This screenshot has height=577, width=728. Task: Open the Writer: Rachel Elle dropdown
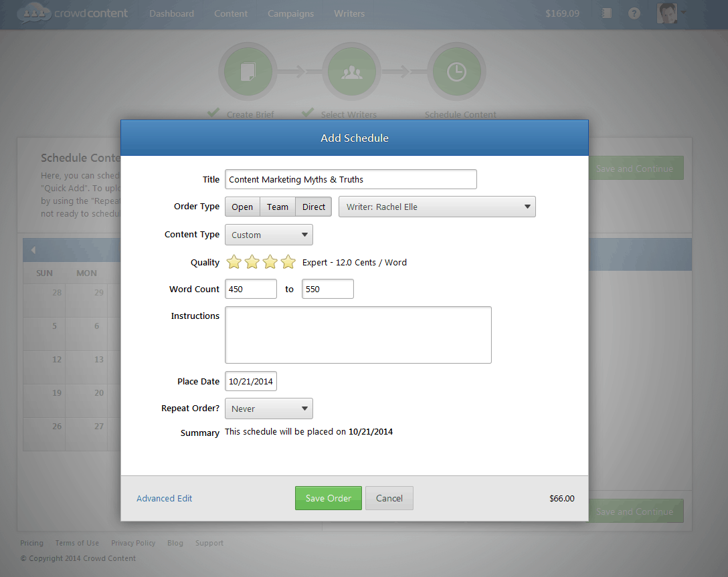(438, 207)
